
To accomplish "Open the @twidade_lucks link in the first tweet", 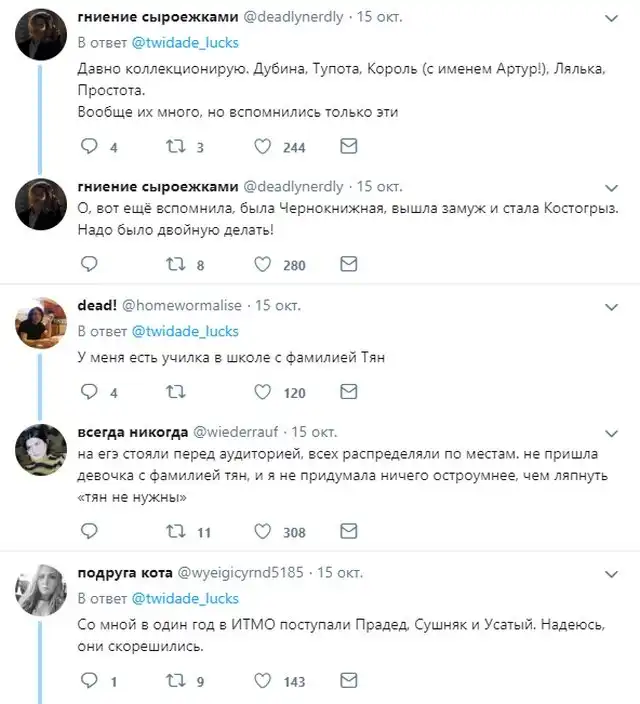I will click(185, 42).
